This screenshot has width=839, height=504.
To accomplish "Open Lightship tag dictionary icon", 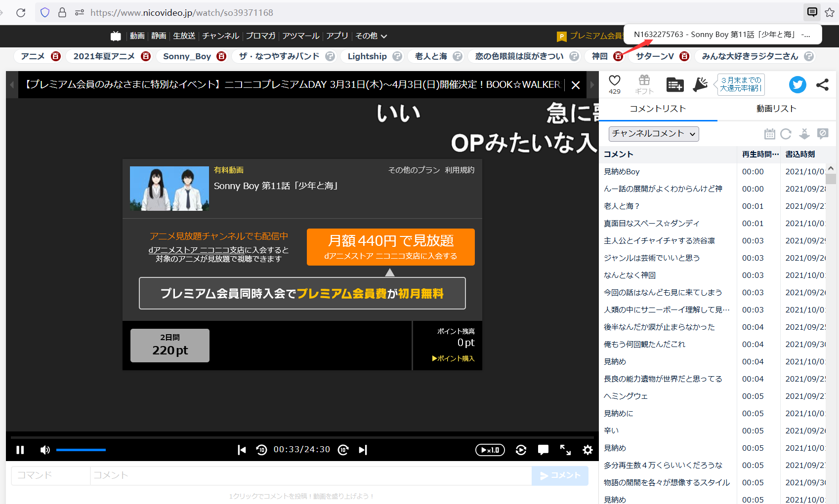I will pyautogui.click(x=397, y=56).
